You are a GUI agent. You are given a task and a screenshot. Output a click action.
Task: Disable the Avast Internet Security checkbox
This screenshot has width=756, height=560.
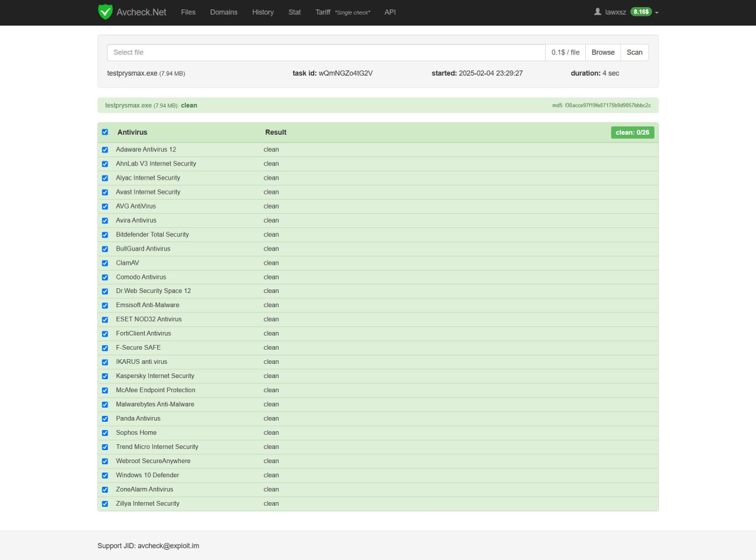pyautogui.click(x=105, y=193)
